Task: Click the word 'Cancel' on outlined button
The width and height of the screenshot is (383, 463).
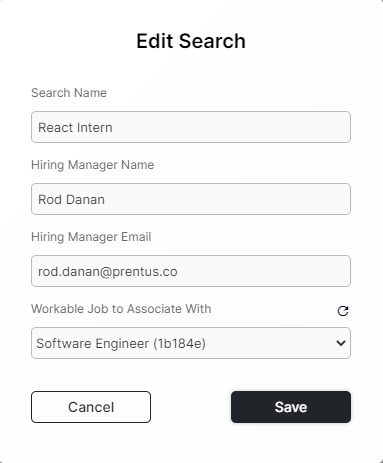Action: coord(91,407)
